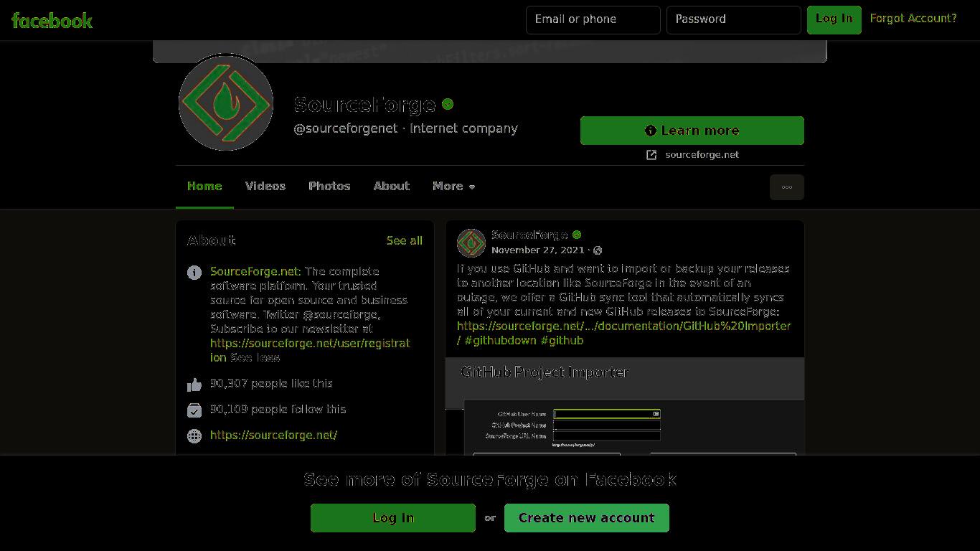Viewport: 980px width, 551px height.
Task: Click the Email or phone field
Action: (593, 20)
